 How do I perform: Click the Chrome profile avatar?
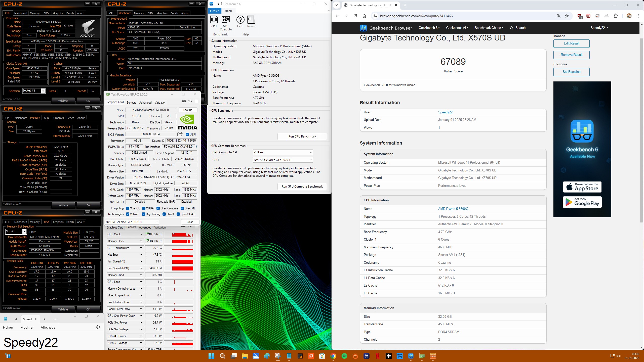pos(629,16)
